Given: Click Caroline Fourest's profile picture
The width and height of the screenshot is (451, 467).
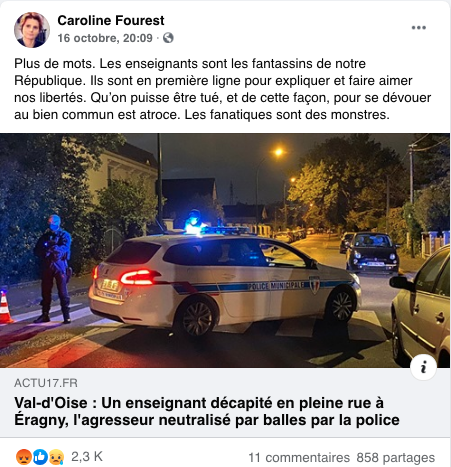Looking at the screenshot, I should tap(32, 30).
